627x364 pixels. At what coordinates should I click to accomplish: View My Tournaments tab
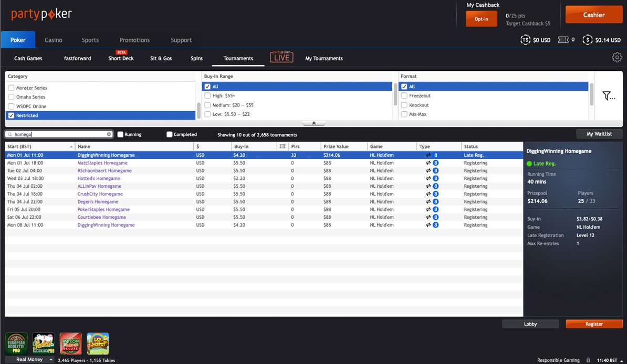[324, 58]
